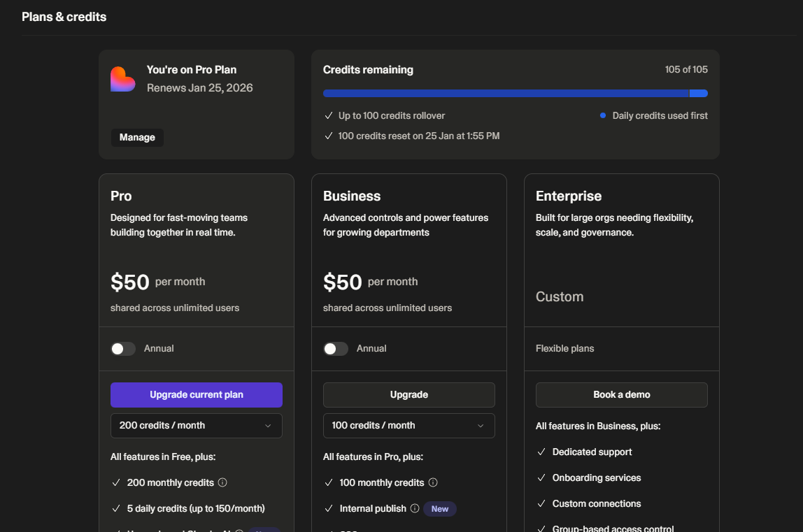
Task: Click the credits remaining progress bar
Action: 516,93
